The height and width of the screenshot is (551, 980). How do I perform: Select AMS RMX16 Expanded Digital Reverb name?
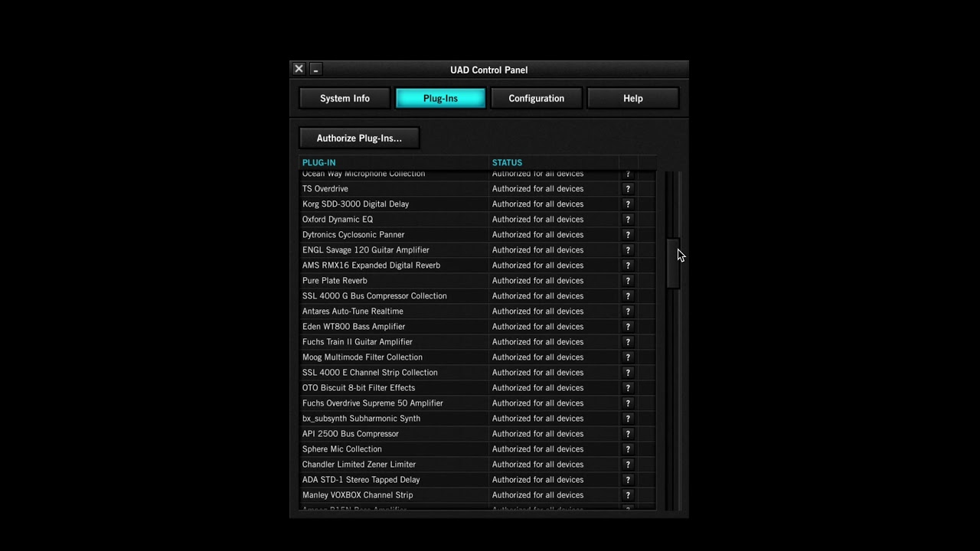371,266
